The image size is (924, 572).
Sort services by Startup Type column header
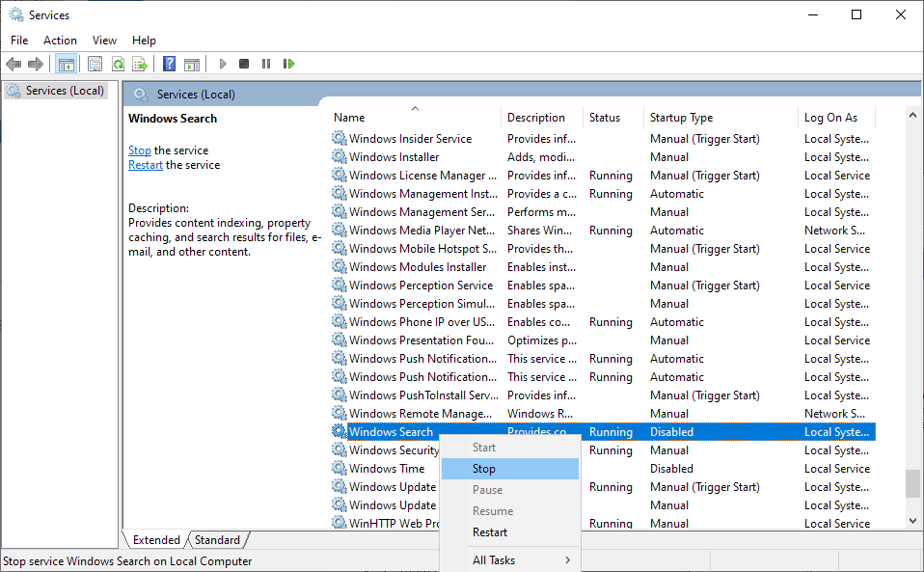681,118
